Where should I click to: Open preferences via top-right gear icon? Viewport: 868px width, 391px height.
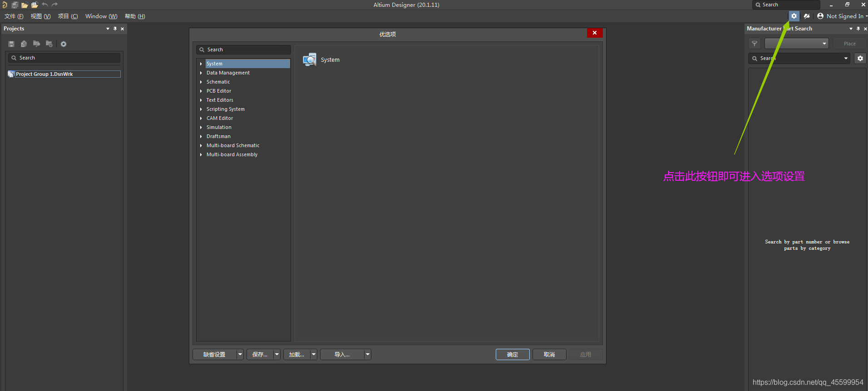point(794,16)
